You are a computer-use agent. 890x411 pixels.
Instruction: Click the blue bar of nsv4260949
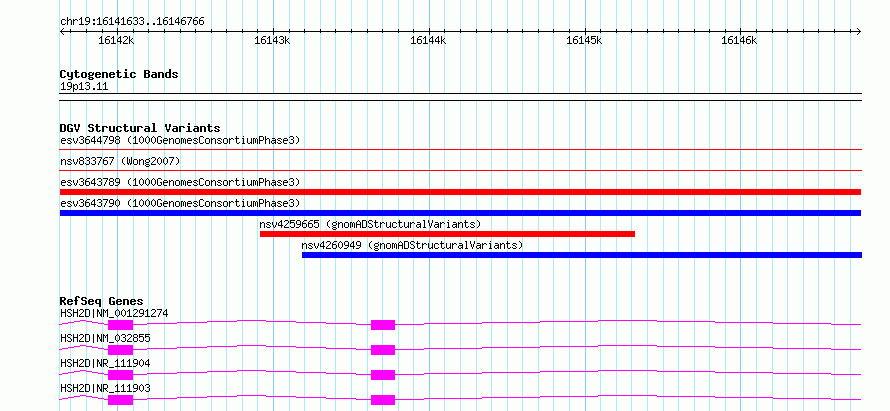click(x=582, y=255)
